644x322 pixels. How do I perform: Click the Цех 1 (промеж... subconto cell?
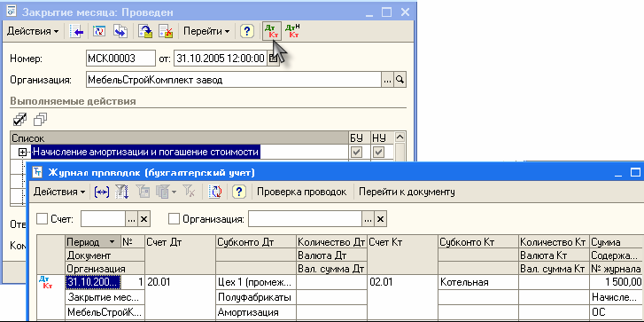(256, 282)
